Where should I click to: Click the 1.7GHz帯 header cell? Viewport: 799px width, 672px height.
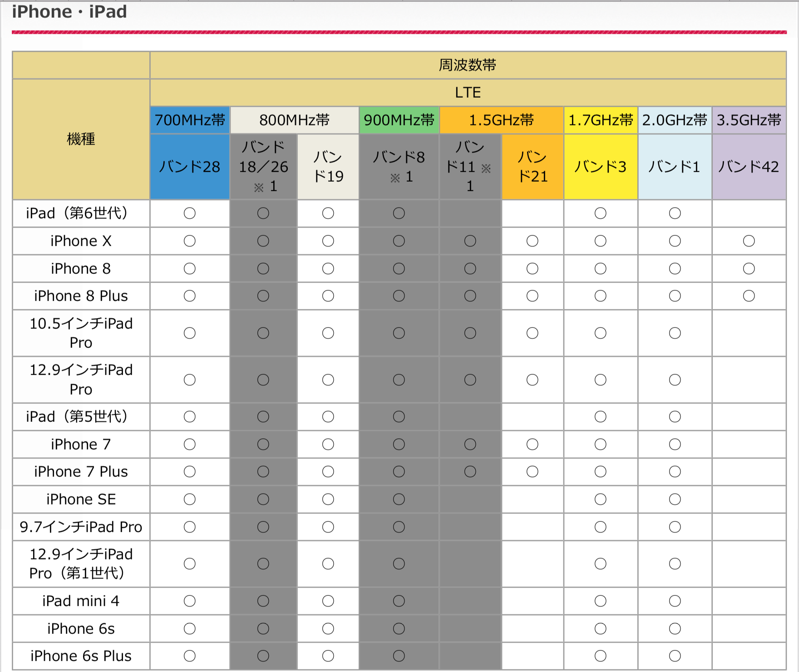coord(601,120)
